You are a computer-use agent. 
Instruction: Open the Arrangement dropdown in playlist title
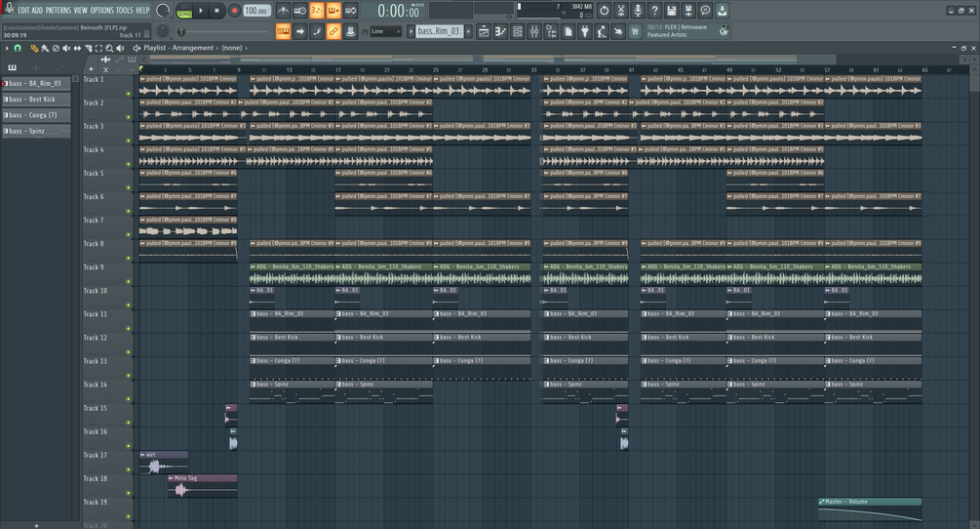(193, 48)
